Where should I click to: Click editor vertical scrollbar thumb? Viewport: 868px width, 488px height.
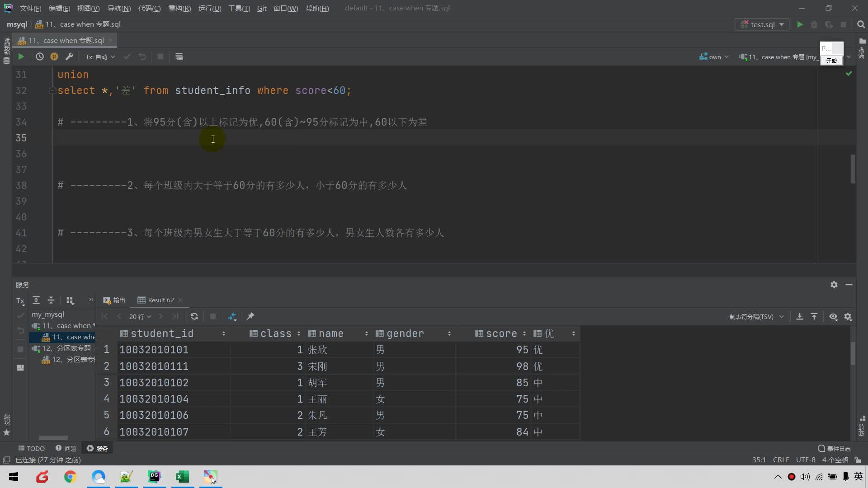(853, 169)
